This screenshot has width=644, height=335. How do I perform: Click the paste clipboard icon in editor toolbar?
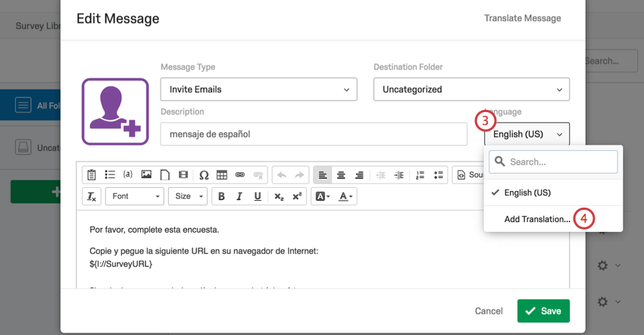[x=92, y=175]
